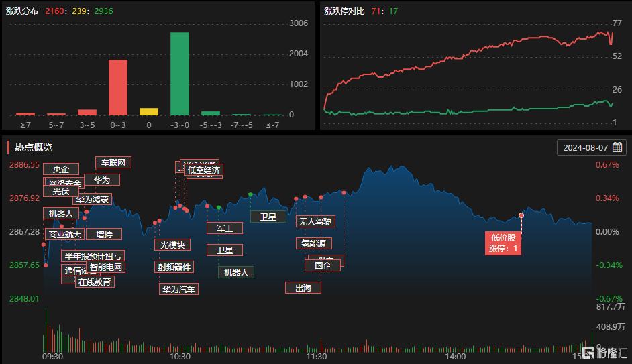Click the 华为 tag label

click(x=101, y=180)
